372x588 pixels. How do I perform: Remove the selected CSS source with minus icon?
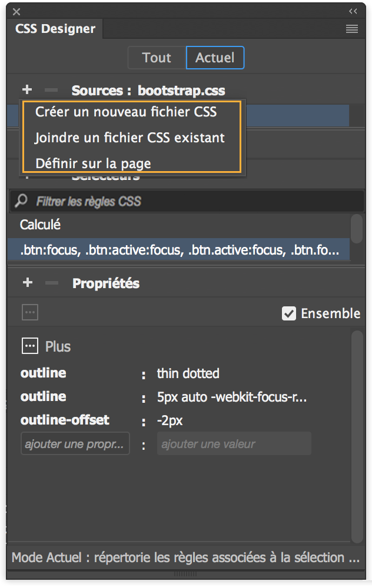pos(51,89)
